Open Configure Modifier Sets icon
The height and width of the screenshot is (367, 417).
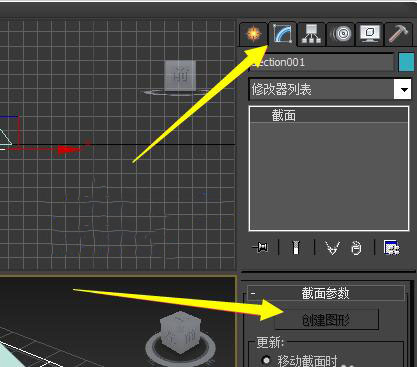[x=391, y=248]
